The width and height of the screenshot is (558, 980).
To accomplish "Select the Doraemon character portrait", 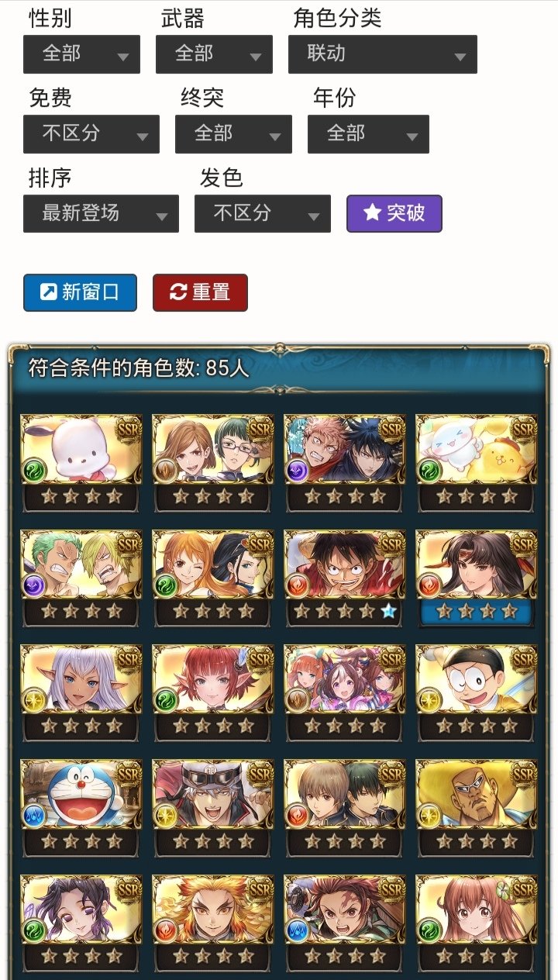I will [81, 809].
